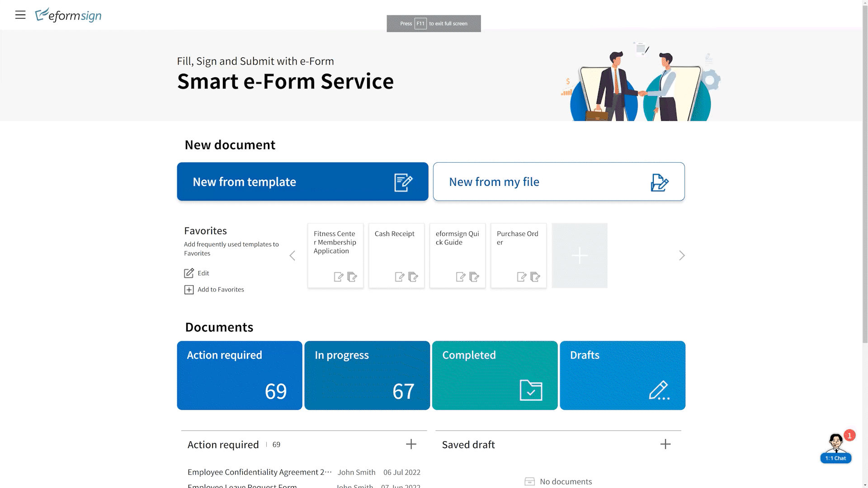
Task: Open eformsign Quick Guide card
Action: tap(458, 255)
